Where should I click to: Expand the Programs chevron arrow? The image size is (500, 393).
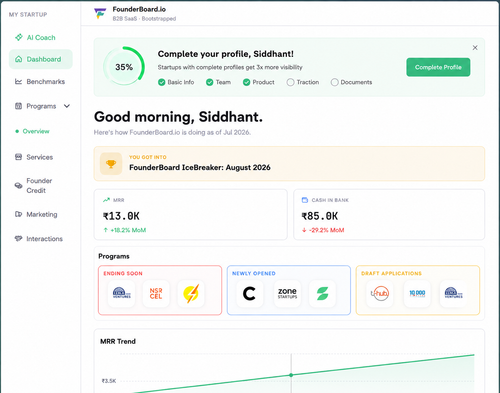click(x=67, y=106)
